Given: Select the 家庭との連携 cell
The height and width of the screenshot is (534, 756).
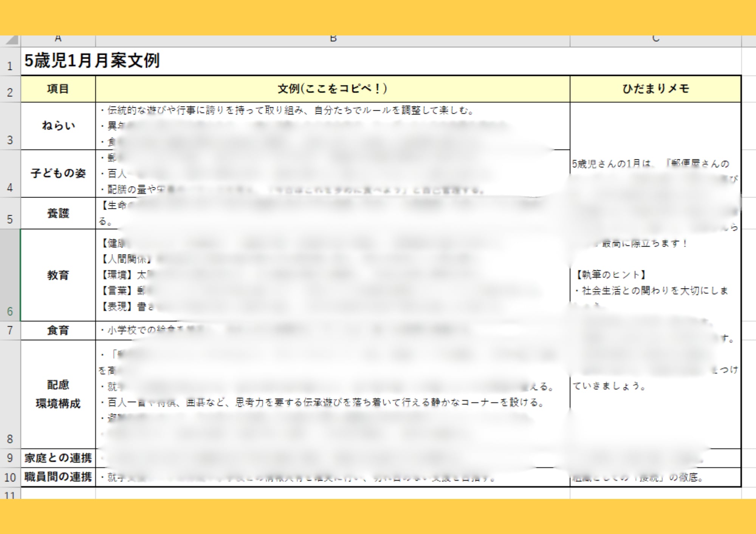Looking at the screenshot, I should coord(58,458).
